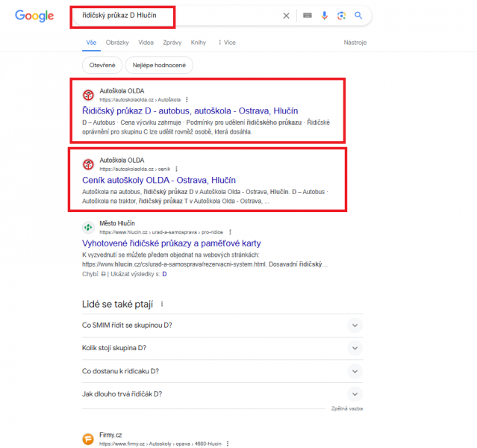
Task: Open the on-screen keyboard icon
Action: click(x=308, y=15)
